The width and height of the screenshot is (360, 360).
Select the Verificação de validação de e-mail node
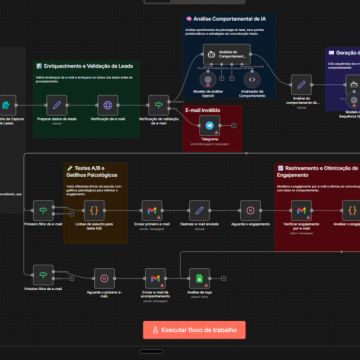tap(159, 105)
